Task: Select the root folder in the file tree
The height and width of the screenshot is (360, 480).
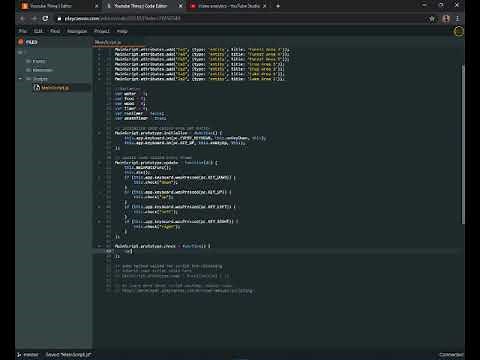Action: click(21, 53)
